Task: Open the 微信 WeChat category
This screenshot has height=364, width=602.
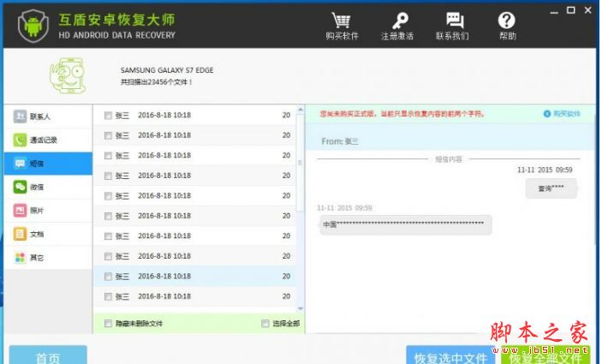Action: [x=48, y=187]
